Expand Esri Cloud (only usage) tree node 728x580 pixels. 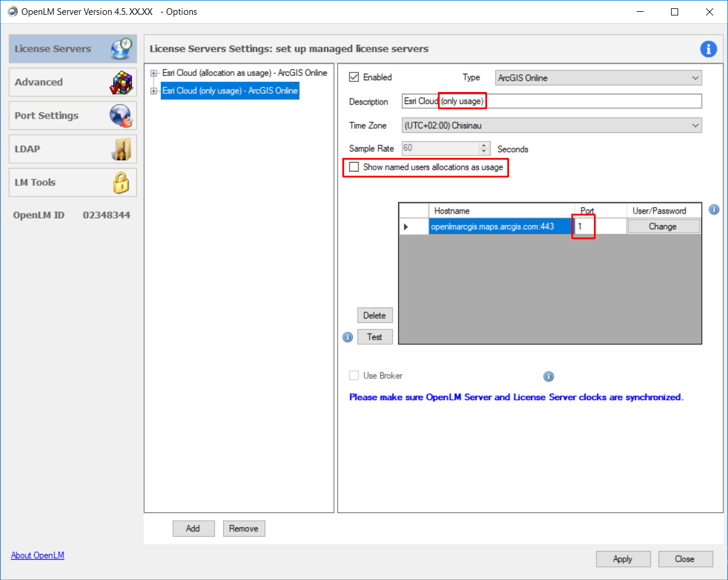click(x=154, y=91)
